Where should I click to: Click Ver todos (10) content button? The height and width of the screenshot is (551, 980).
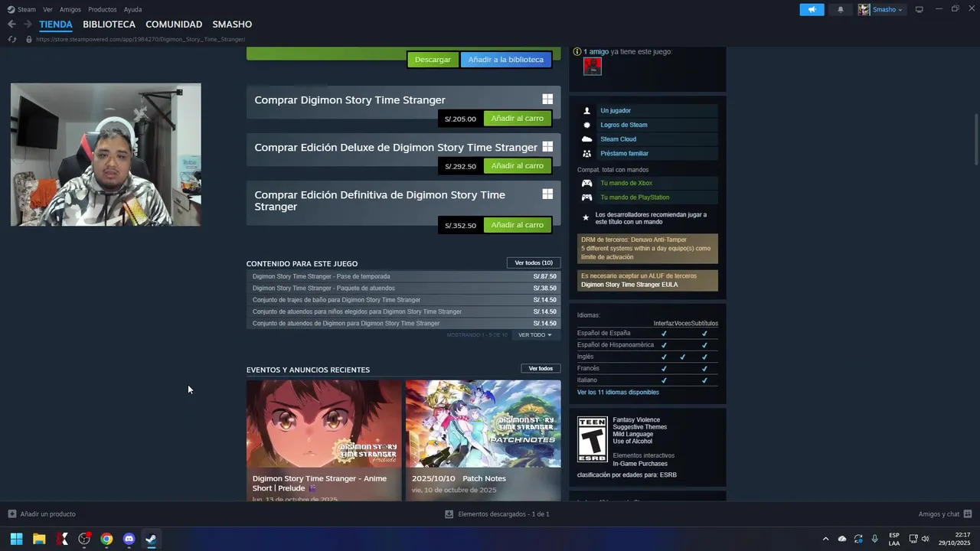click(x=534, y=262)
